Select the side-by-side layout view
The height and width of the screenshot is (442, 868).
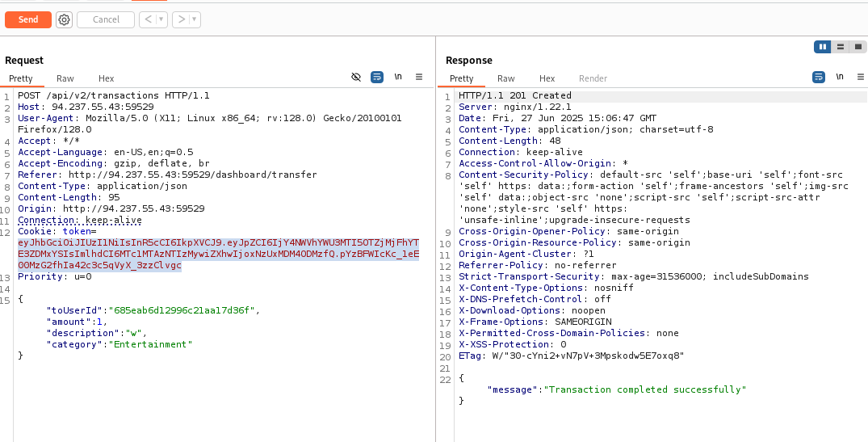point(823,47)
